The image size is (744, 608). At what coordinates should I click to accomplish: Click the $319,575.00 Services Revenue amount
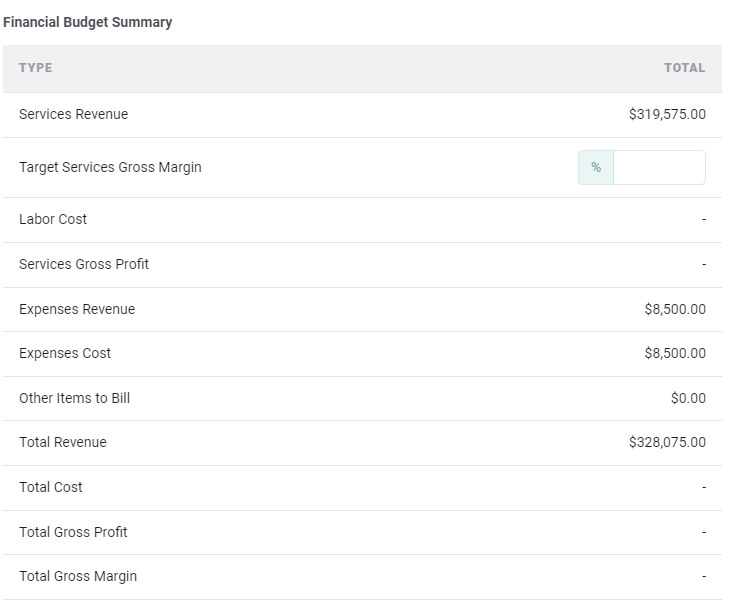click(667, 114)
